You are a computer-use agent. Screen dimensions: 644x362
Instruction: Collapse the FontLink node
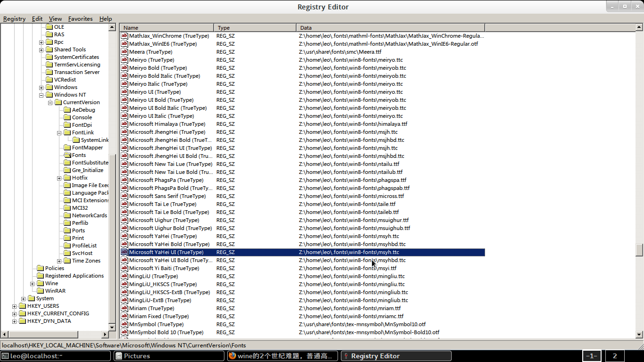click(59, 132)
